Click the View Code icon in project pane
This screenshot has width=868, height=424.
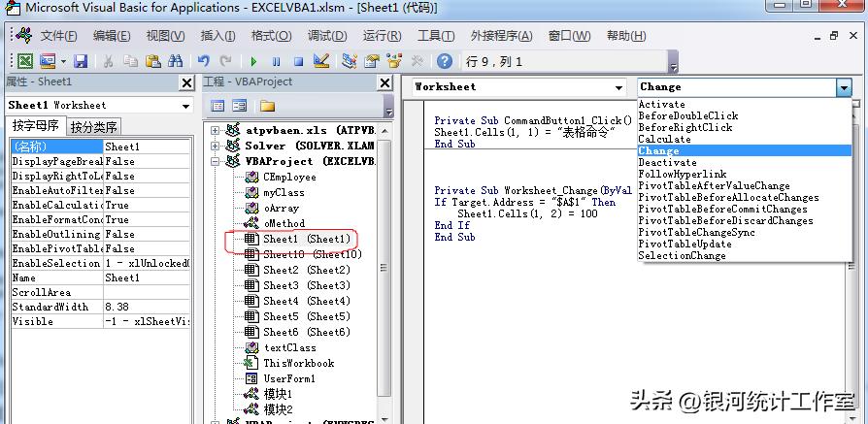pyautogui.click(x=218, y=106)
